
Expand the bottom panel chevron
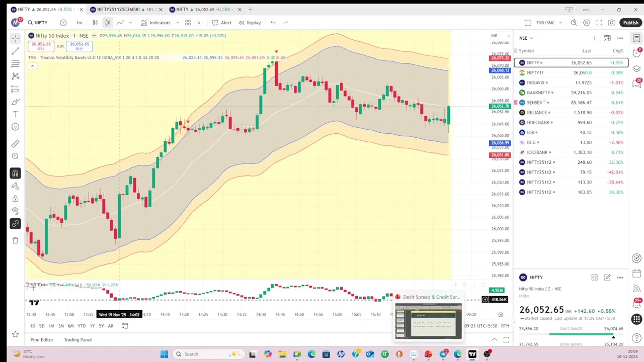(x=494, y=340)
